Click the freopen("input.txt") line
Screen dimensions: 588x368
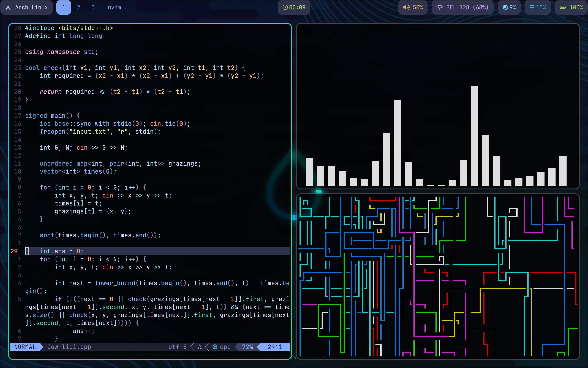point(100,132)
